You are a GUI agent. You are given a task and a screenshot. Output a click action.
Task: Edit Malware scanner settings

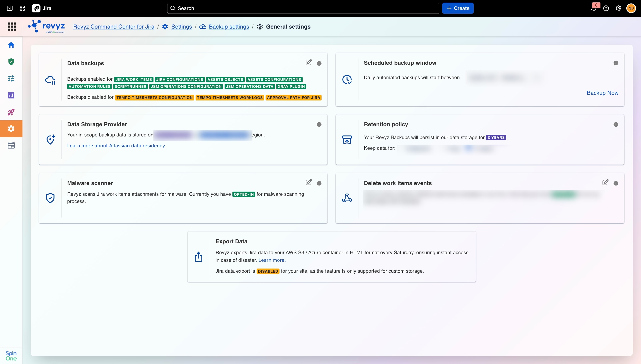pyautogui.click(x=309, y=182)
